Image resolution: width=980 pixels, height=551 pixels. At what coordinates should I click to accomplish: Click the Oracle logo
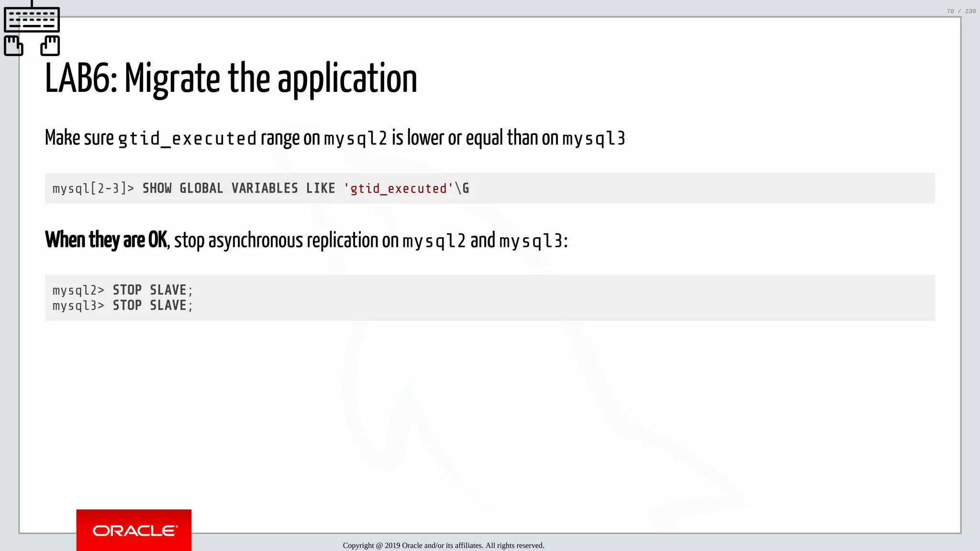click(134, 530)
